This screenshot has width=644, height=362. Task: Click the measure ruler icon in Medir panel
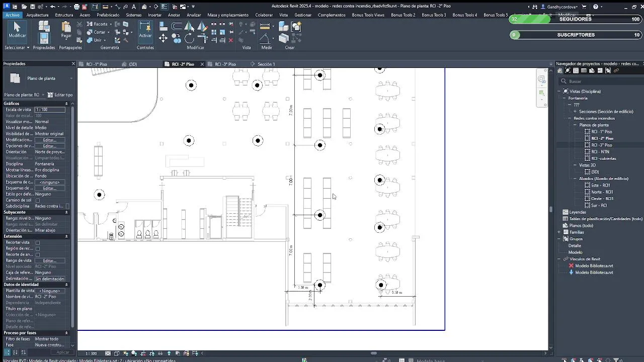coord(265,26)
